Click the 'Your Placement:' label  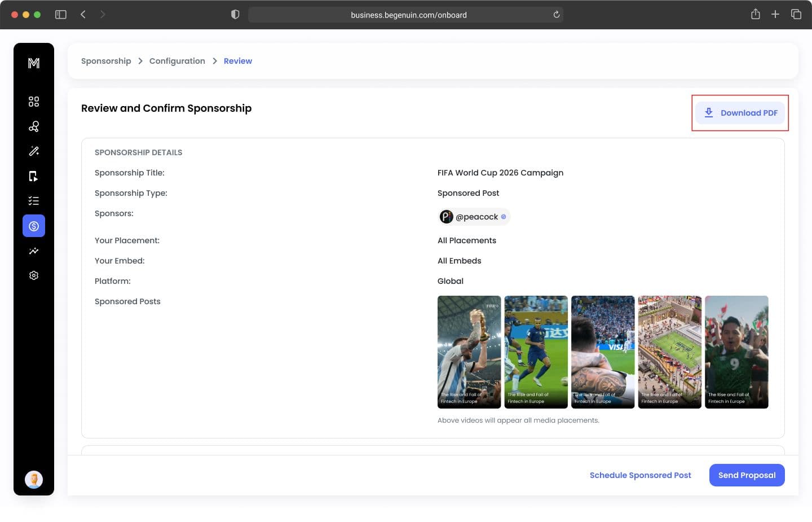(127, 240)
